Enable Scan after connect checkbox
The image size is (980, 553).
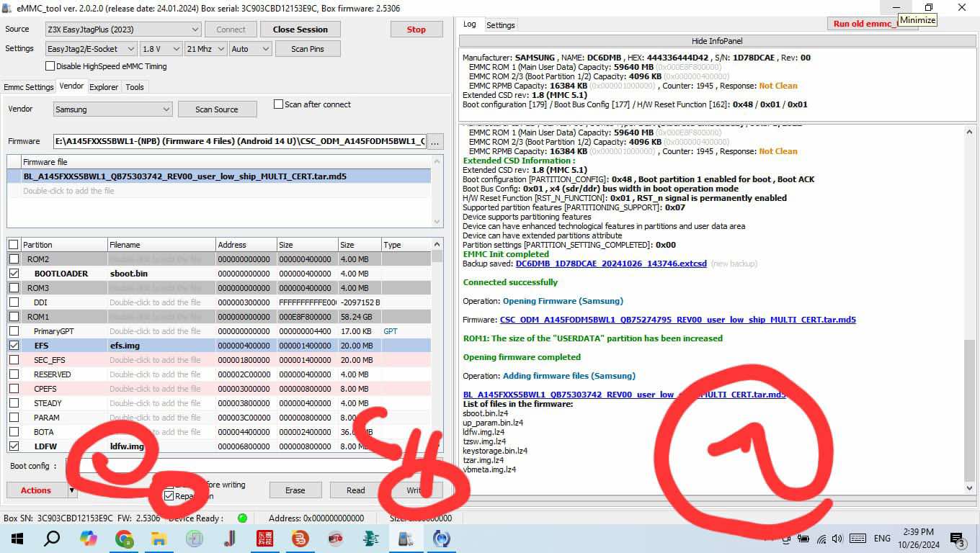(x=278, y=104)
